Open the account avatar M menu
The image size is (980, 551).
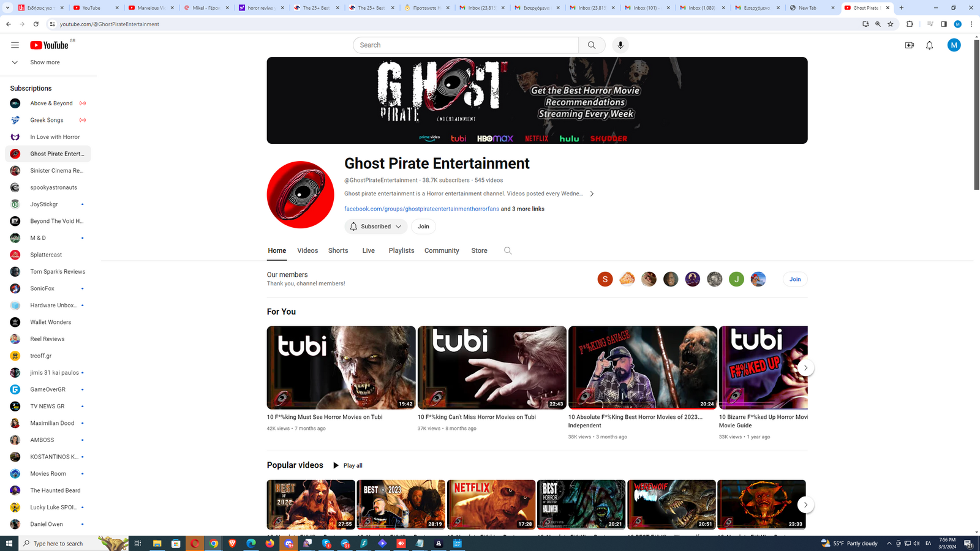tap(954, 45)
